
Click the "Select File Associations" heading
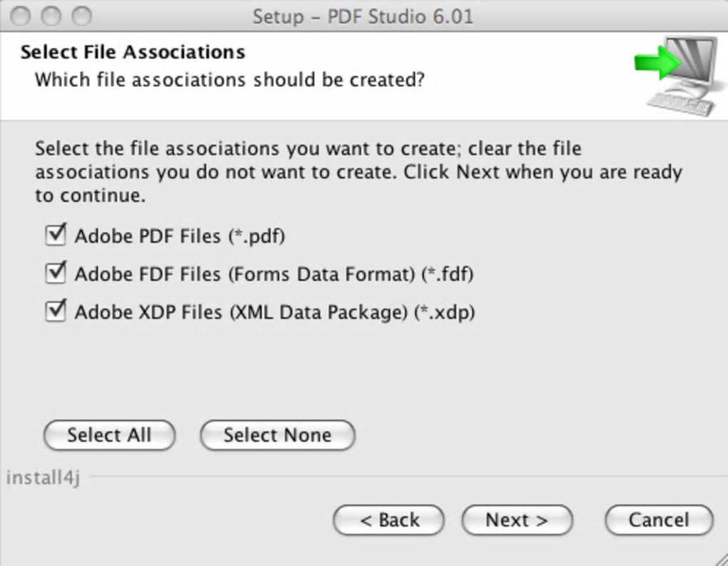click(x=133, y=52)
